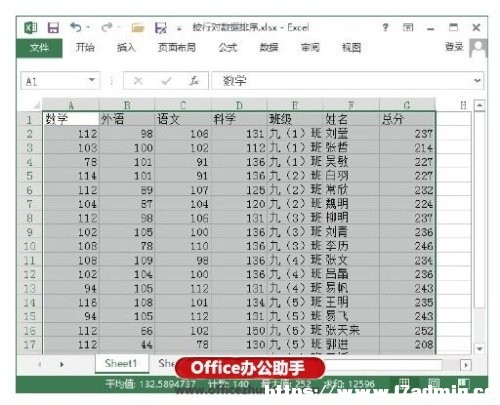This screenshot has height=405, width=500.
Task: Switch to Page Layout view in status bar
Action: pos(433,383)
